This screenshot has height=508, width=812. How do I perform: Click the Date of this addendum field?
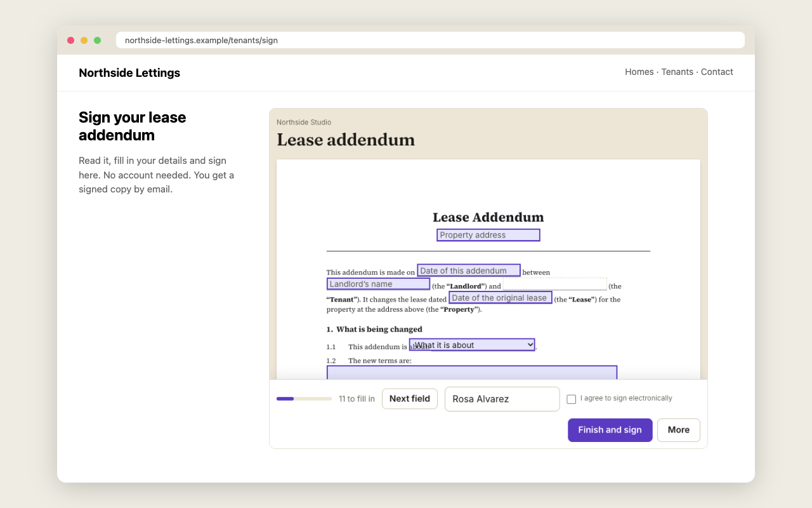pyautogui.click(x=469, y=271)
